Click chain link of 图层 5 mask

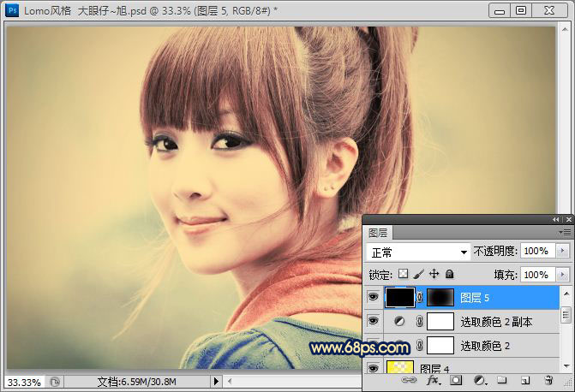pos(420,298)
